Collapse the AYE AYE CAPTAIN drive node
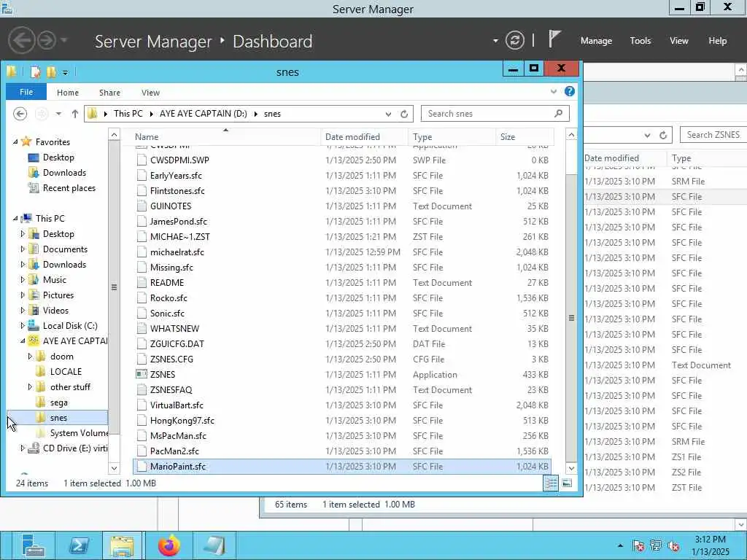Viewport: 747px width, 560px height. [23, 341]
